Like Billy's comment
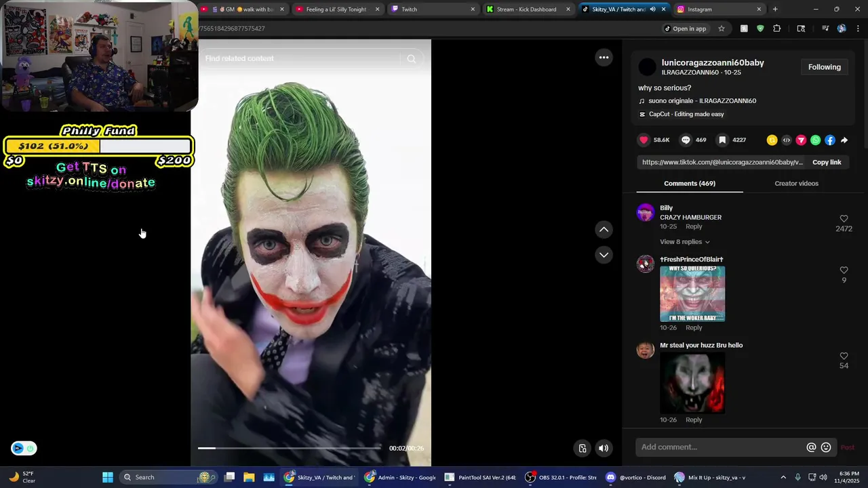Image resolution: width=868 pixels, height=488 pixels. pos(844,219)
